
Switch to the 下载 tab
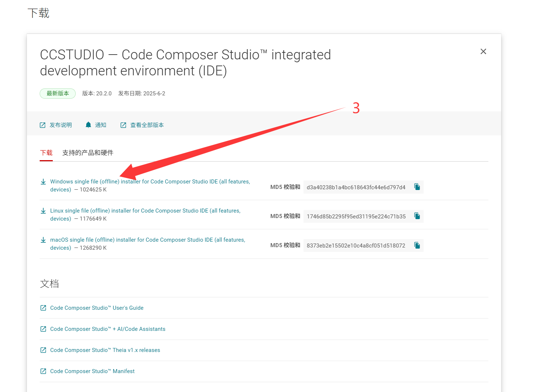(46, 153)
